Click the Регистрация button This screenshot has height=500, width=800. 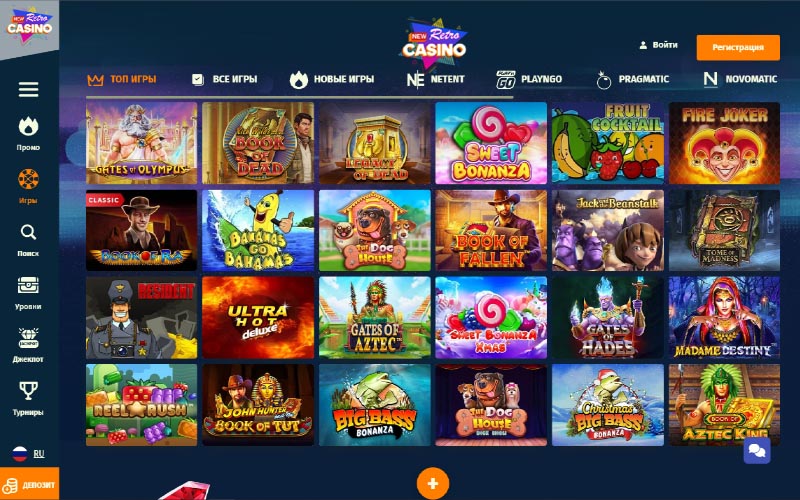pos(738,47)
